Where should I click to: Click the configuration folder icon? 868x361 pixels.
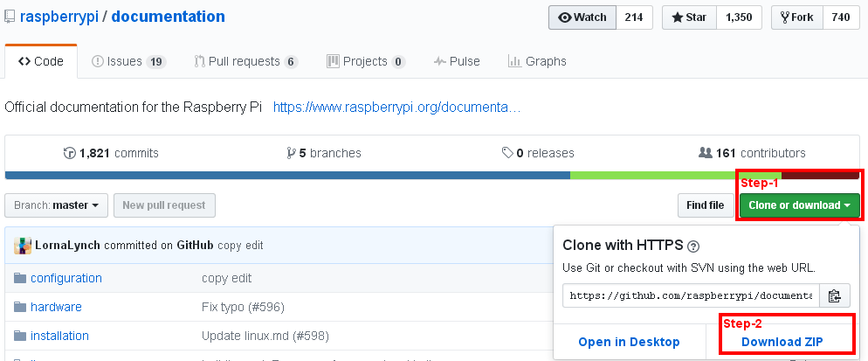[20, 278]
